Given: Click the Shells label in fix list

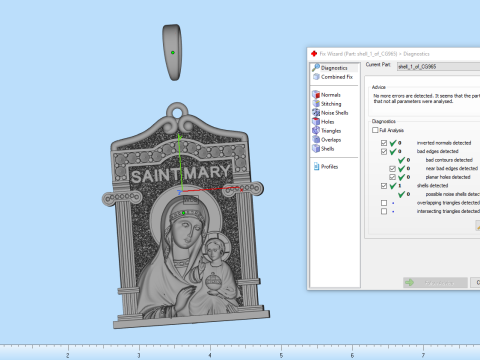Looking at the screenshot, I should 328,149.
